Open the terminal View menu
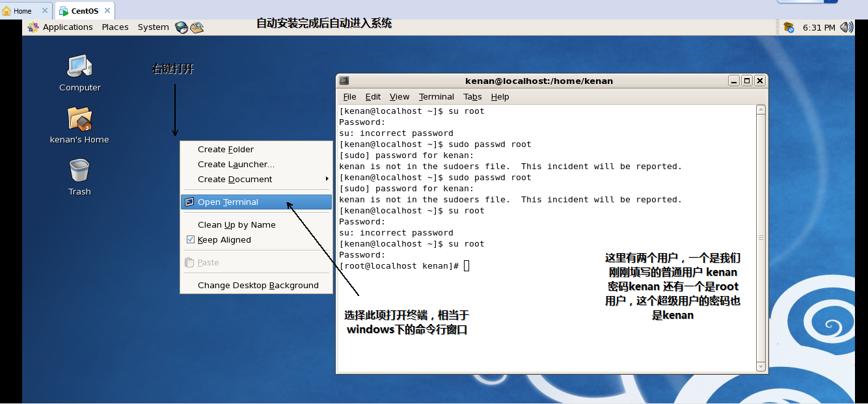Viewport: 868px width, 404px height. pyautogui.click(x=400, y=97)
